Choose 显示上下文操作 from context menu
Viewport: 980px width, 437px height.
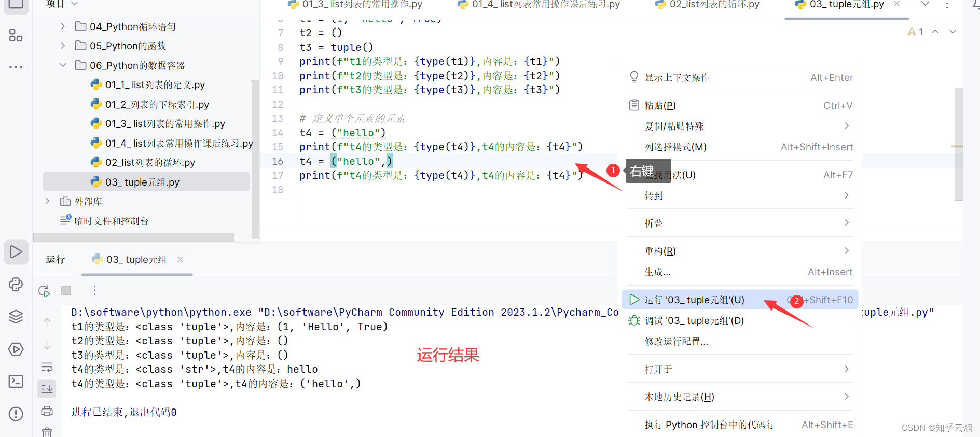(x=740, y=77)
